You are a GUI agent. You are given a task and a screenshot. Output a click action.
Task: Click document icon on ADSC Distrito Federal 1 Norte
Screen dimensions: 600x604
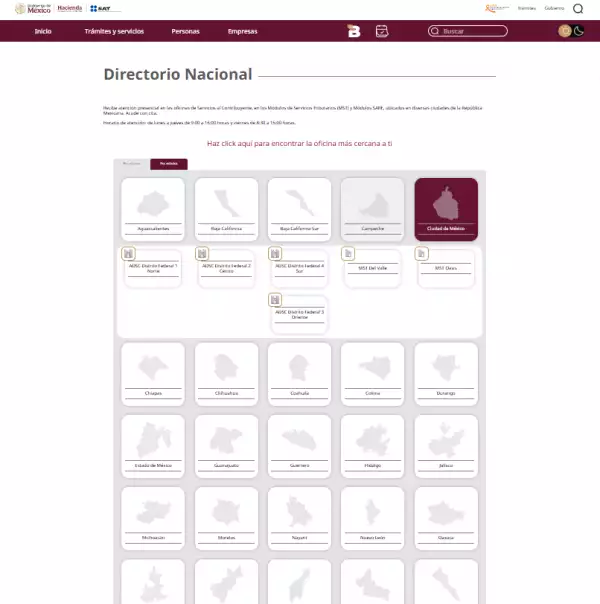[x=127, y=253]
